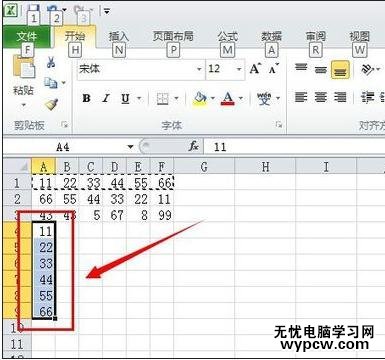Switch to the 审阅 (Review) tab
Image resolution: width=385 pixels, height=360 pixels.
tap(315, 36)
